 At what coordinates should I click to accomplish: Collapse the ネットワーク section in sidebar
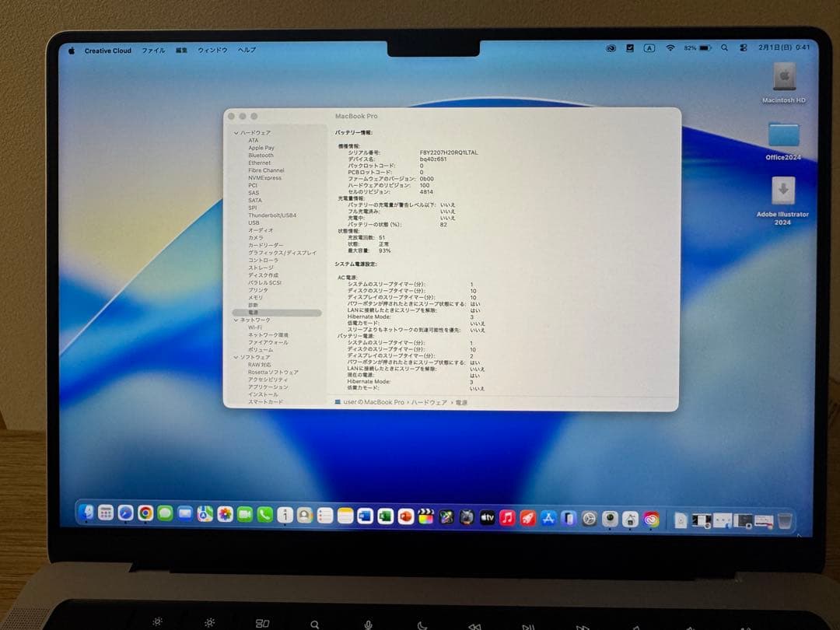point(236,320)
